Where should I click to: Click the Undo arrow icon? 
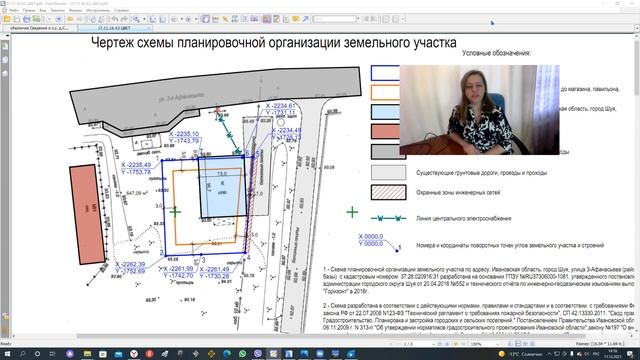pos(115,19)
